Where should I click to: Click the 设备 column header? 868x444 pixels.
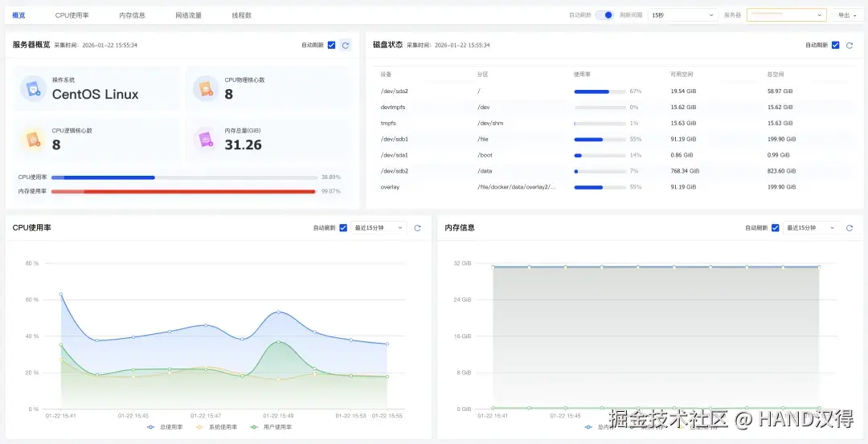click(x=386, y=74)
